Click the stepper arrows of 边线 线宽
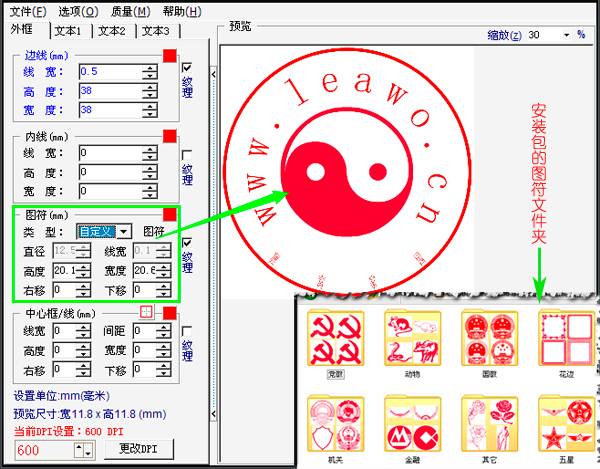 (150, 72)
